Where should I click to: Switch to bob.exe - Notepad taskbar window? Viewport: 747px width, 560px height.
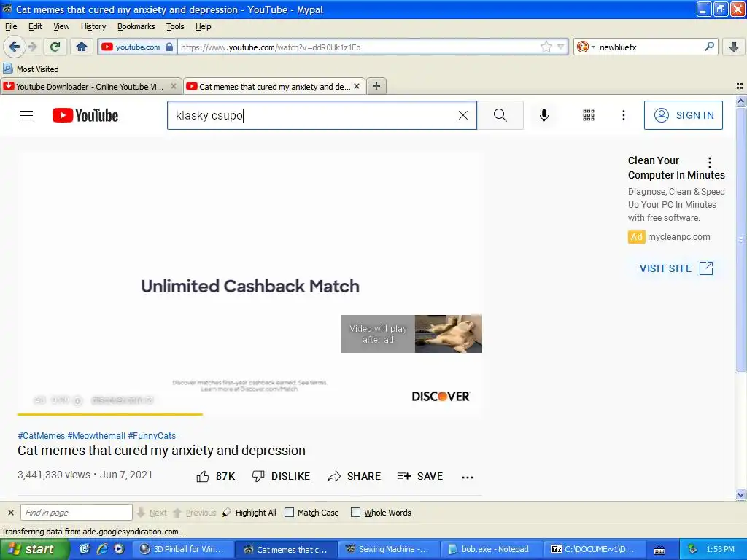(x=491, y=549)
